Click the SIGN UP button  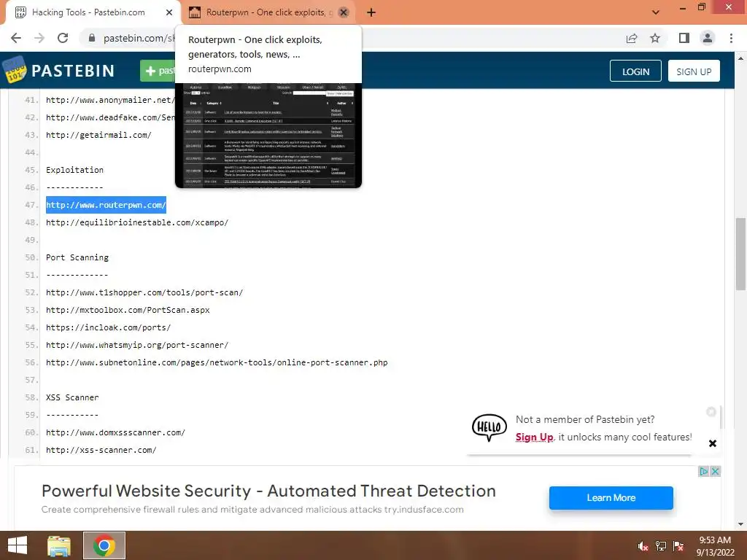click(x=694, y=71)
